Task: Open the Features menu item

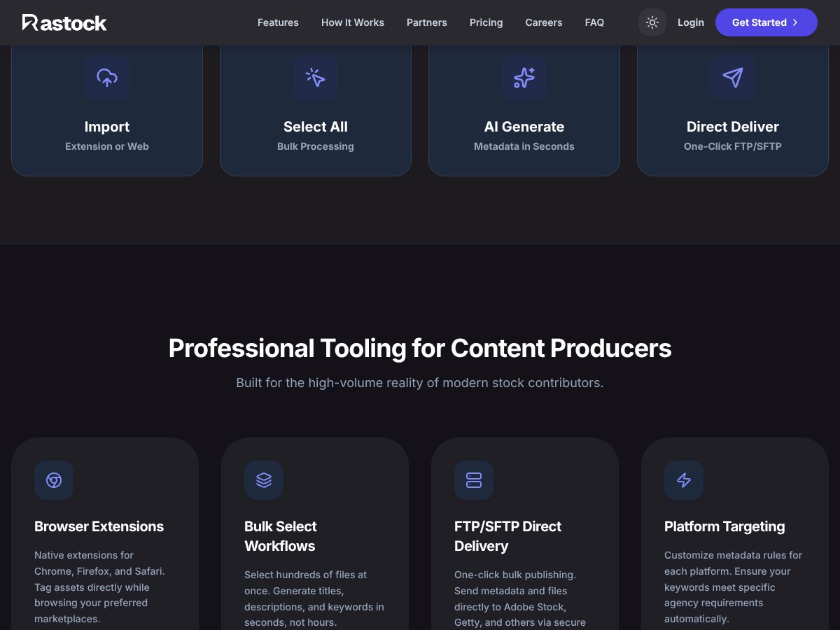Action: pyautogui.click(x=278, y=22)
